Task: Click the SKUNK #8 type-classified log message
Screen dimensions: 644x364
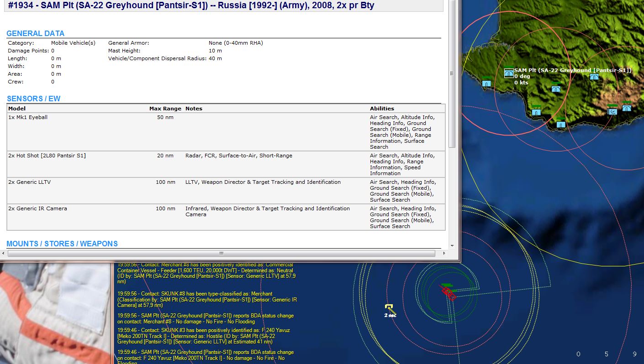Action: tap(206, 299)
